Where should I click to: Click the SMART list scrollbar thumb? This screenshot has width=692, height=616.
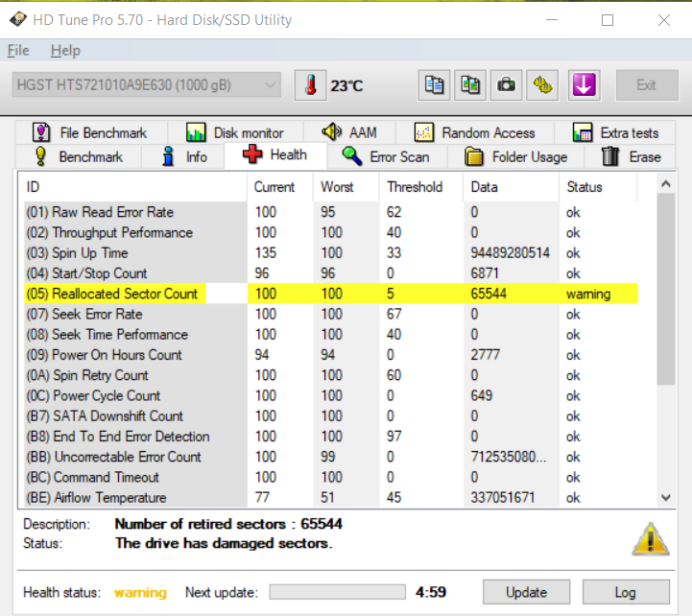(666, 289)
